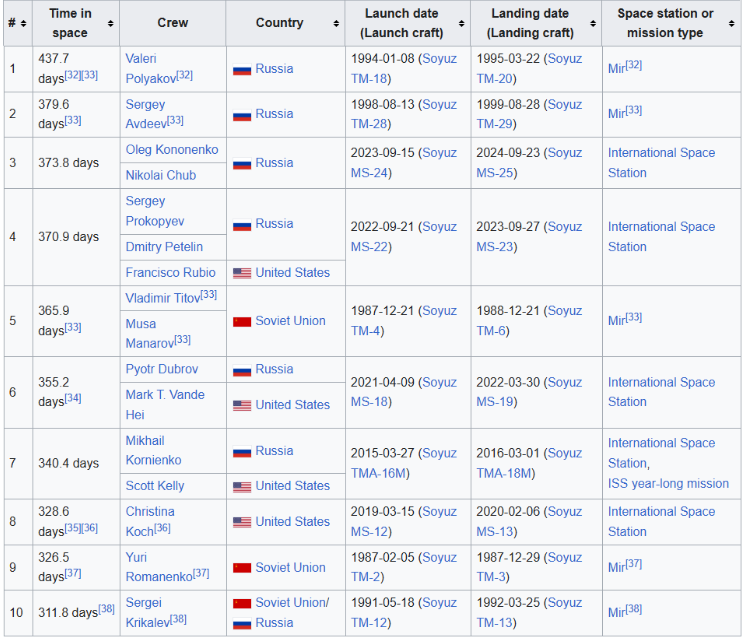Viewport: 743px width, 639px height.
Task: Open Soyuz TMA-18M link
Action: pyautogui.click(x=529, y=463)
